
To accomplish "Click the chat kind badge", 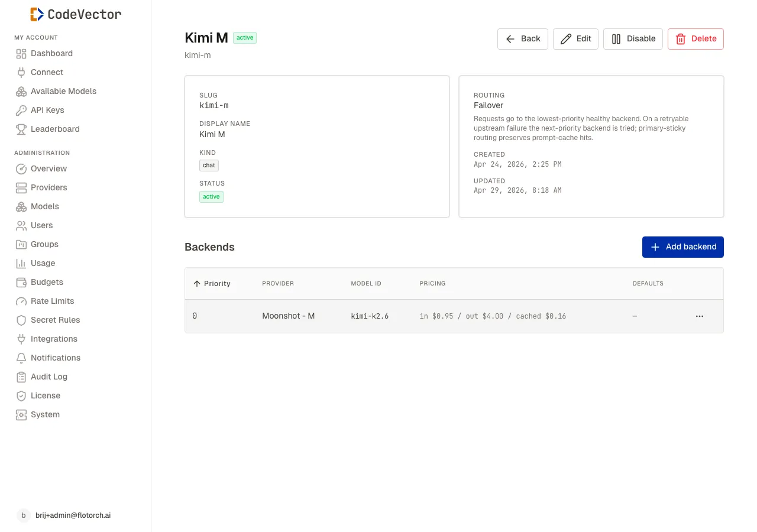I will click(209, 166).
